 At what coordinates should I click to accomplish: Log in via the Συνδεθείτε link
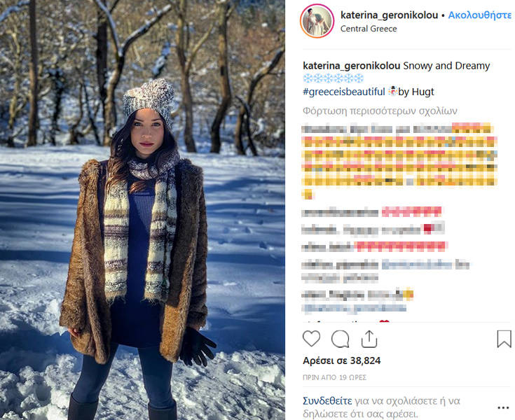(x=327, y=401)
